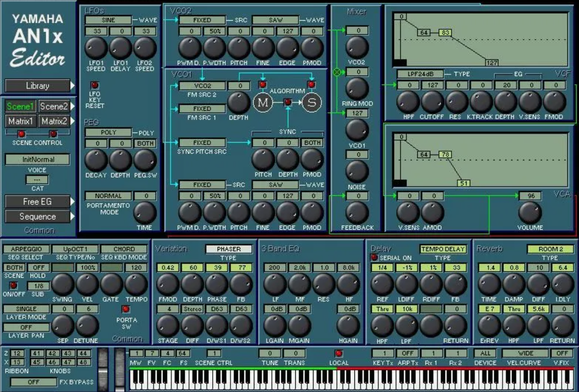
Task: Click the Reverb TIME knob
Action: click(489, 284)
